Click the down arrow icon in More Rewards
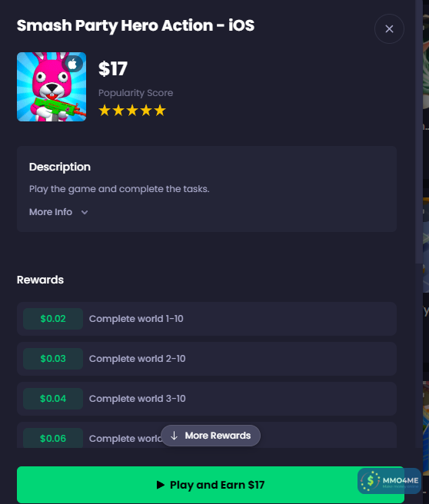Image resolution: width=429 pixels, height=504 pixels. [174, 436]
